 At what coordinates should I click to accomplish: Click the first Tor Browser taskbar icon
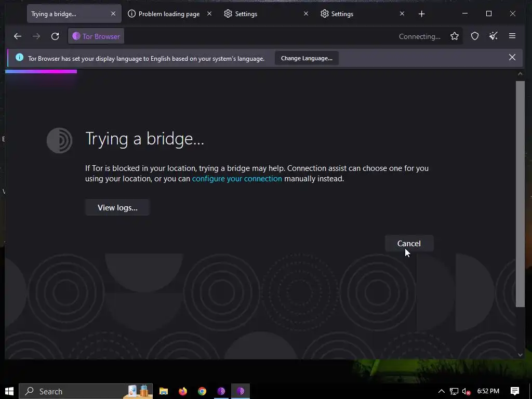(x=221, y=391)
